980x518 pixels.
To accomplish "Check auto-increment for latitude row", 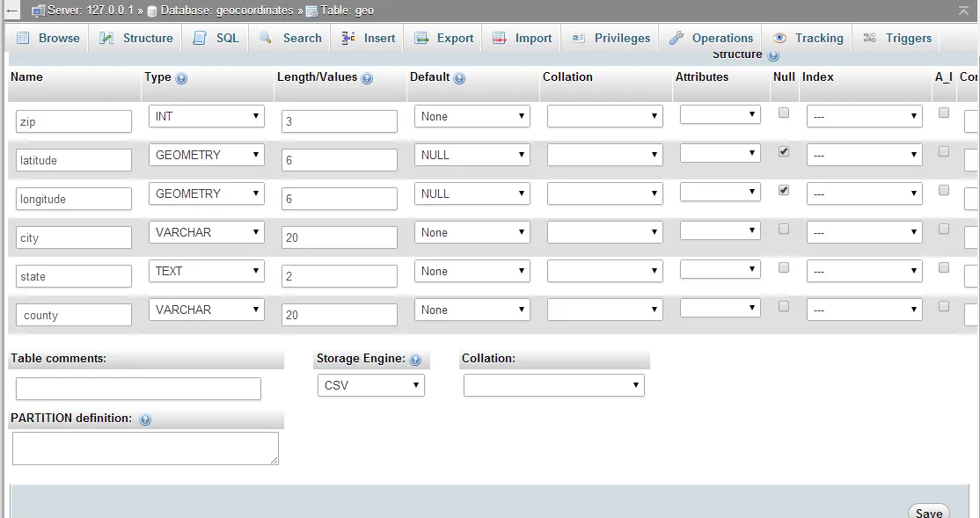I will (944, 152).
